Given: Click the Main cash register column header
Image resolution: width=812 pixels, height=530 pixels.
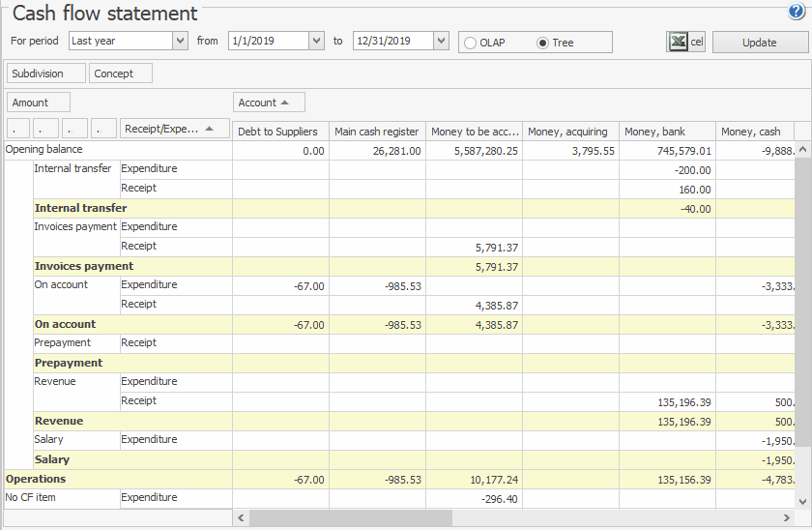Looking at the screenshot, I should pos(376,132).
